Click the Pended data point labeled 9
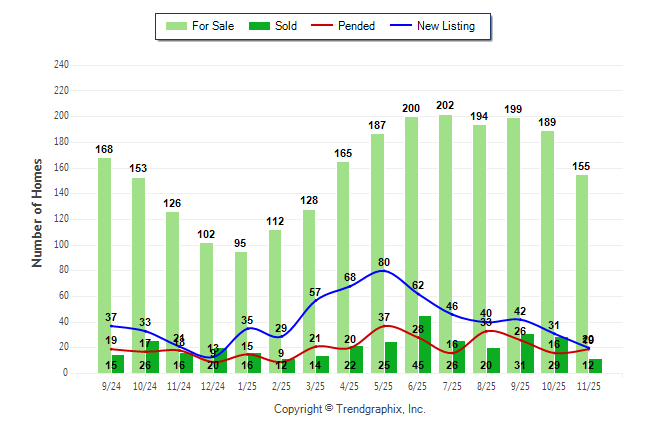Image resolution: width=646 pixels, height=434 pixels. (x=281, y=363)
